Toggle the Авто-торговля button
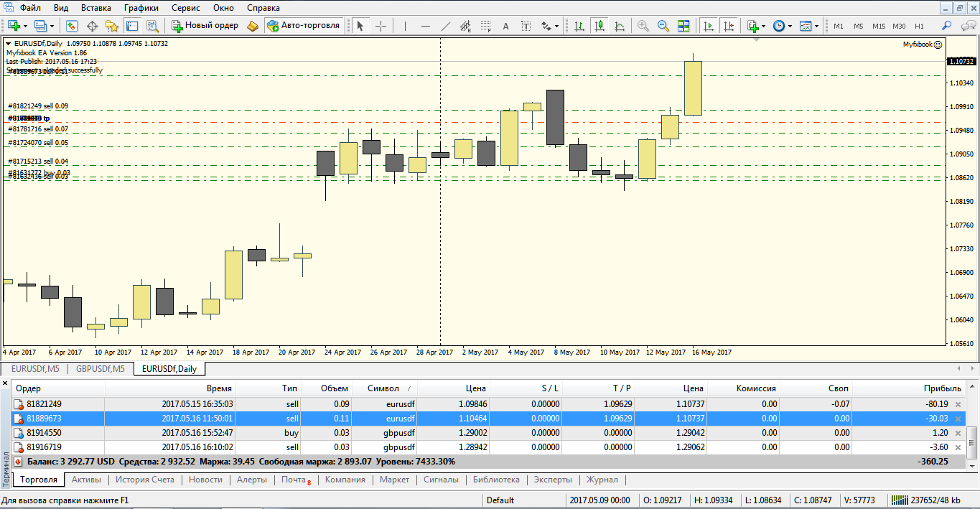This screenshot has width=980, height=509. click(x=304, y=26)
